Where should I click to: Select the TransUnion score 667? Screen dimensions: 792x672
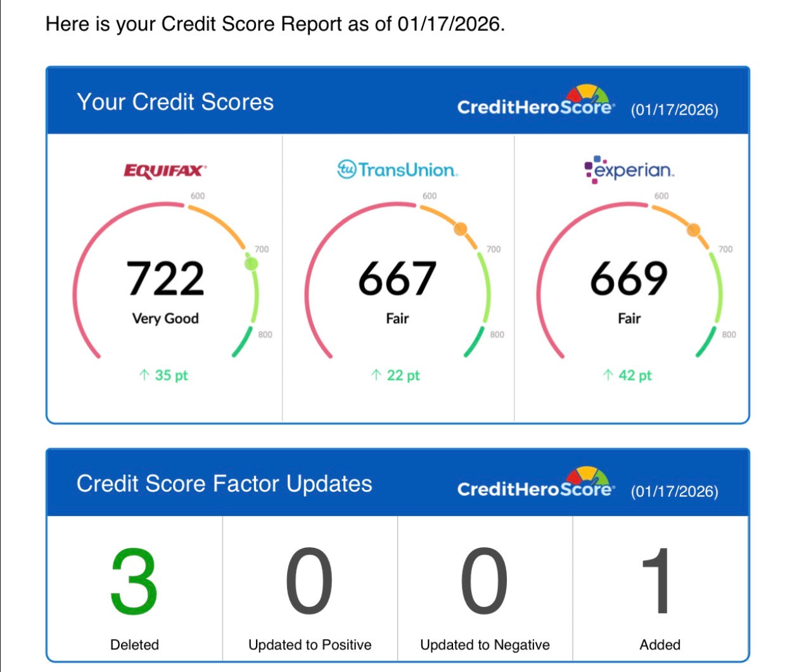397,279
